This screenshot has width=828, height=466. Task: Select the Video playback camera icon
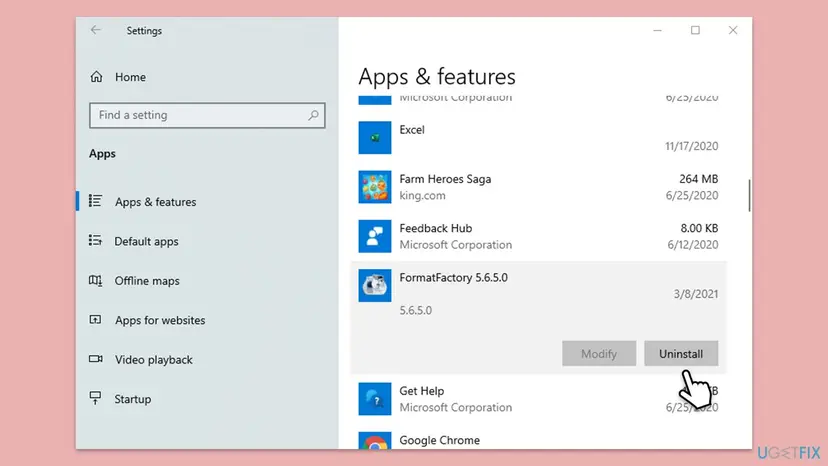click(x=96, y=359)
